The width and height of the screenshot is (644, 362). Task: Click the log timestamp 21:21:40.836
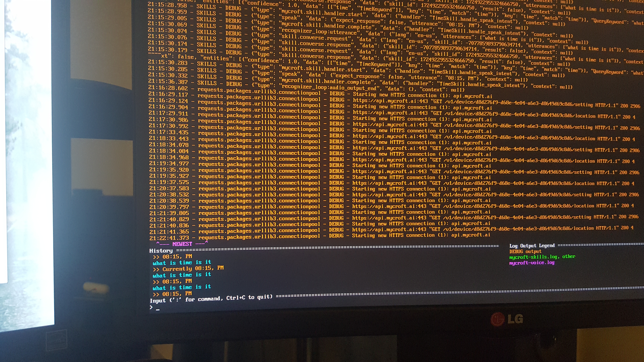click(169, 225)
